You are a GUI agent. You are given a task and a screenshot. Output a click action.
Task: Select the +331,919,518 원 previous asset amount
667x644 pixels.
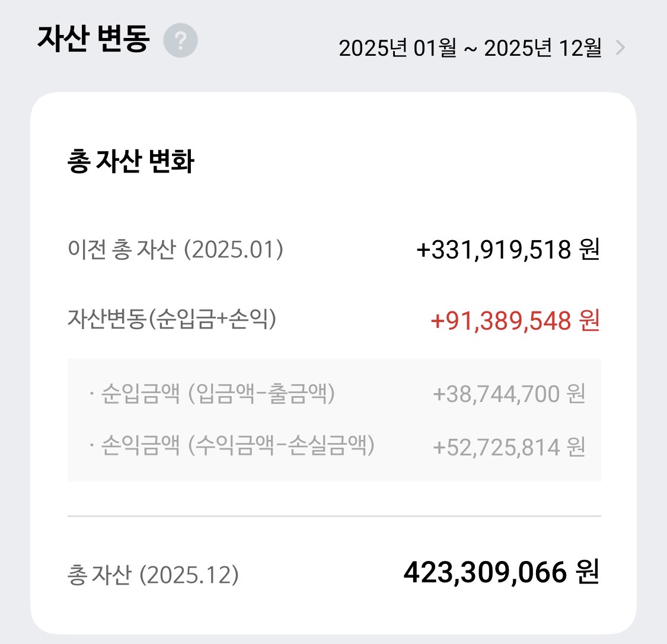pyautogui.click(x=508, y=250)
